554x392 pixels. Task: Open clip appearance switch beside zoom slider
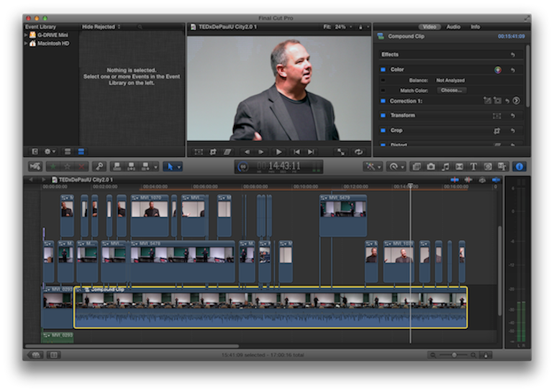pos(486,355)
